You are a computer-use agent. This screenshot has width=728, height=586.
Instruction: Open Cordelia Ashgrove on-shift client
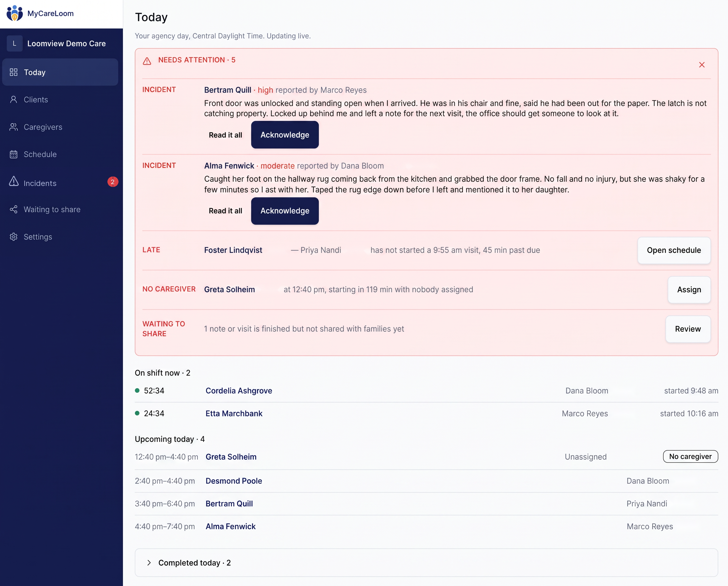point(239,391)
